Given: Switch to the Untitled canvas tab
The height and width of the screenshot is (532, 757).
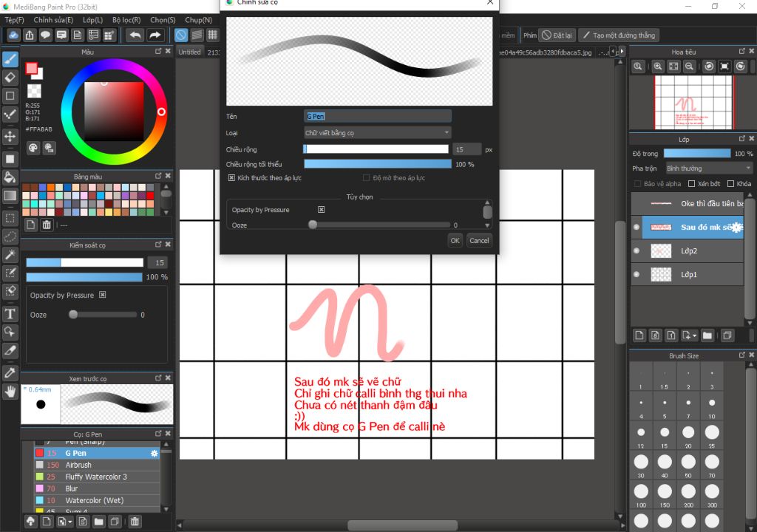Looking at the screenshot, I should pyautogui.click(x=190, y=52).
